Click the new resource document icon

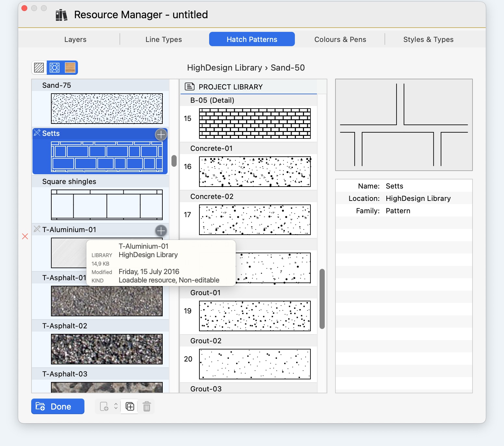tap(104, 406)
